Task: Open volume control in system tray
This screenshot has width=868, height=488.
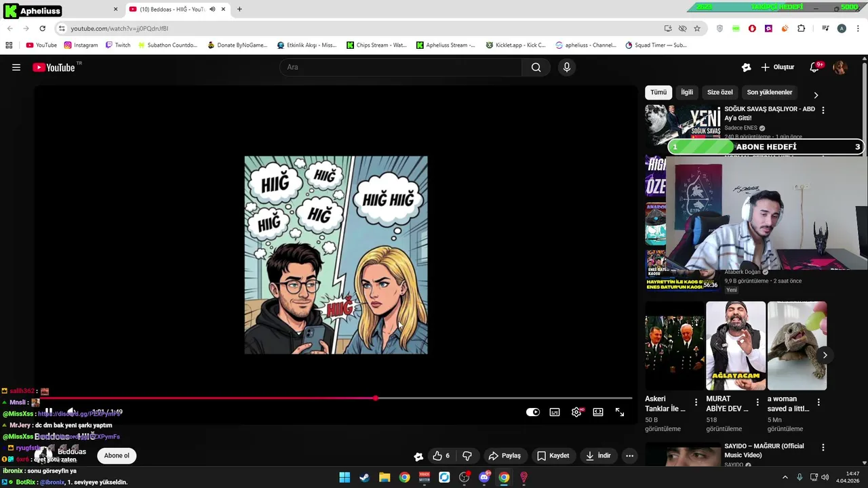Action: point(825,477)
